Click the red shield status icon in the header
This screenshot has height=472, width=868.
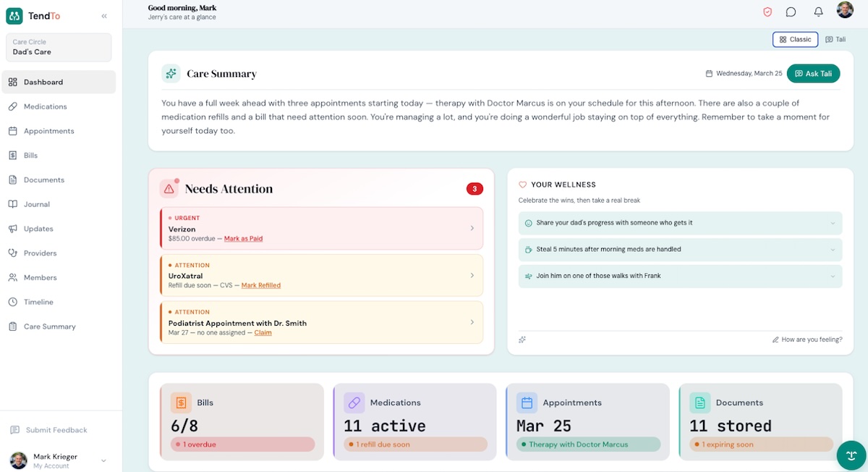coord(768,12)
